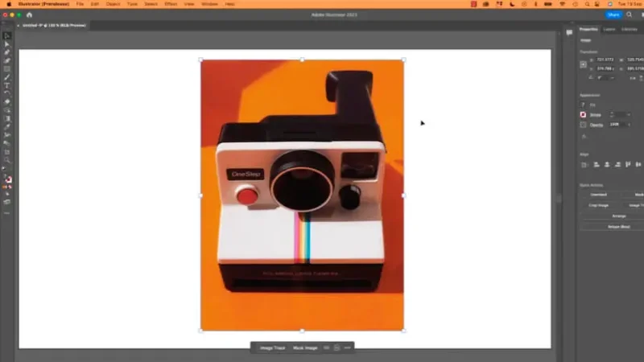Click Horizontal Align Left icon
This screenshot has height=362, width=644.
(x=597, y=165)
